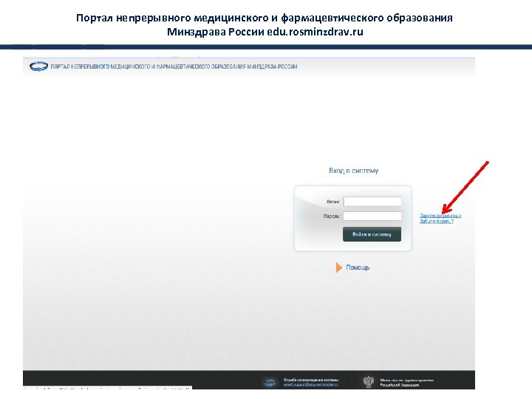Click the login (Логин) input field
532x399 pixels.
pos(372,202)
